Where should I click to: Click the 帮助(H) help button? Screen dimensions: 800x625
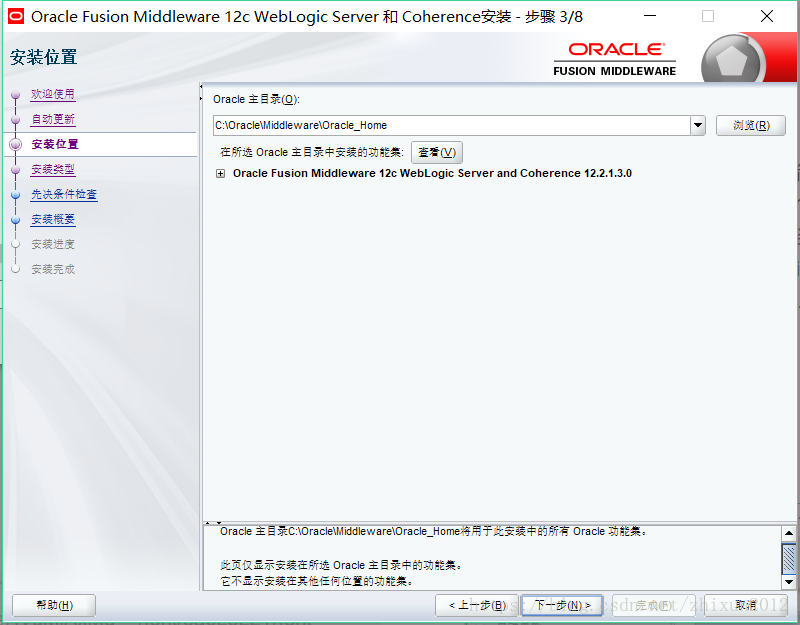tap(54, 605)
